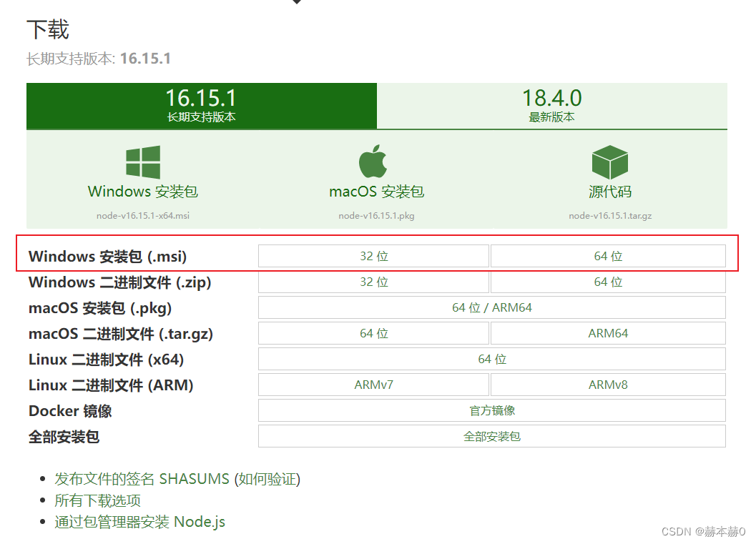This screenshot has height=544, width=756.
Task: Click the 下载 page heading
Action: (48, 29)
